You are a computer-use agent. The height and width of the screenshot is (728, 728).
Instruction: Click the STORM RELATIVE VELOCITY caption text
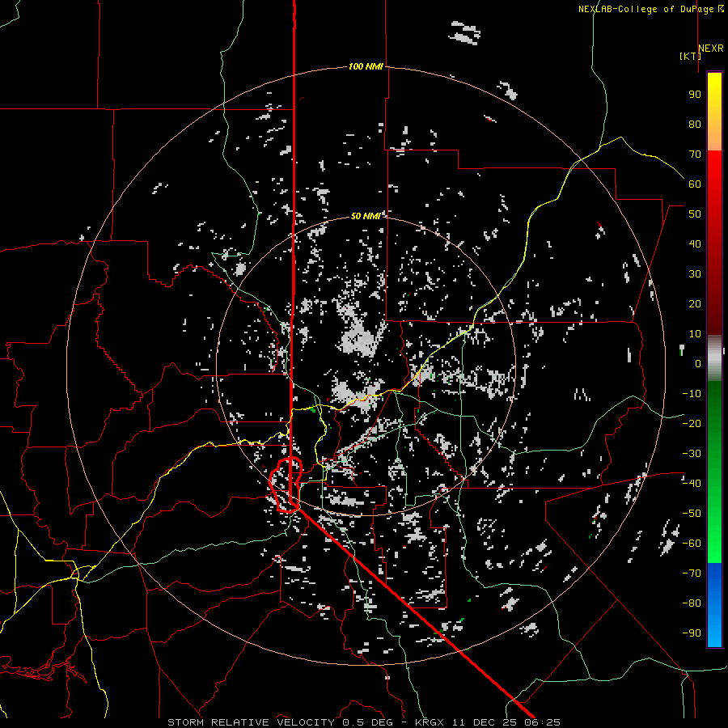251,722
